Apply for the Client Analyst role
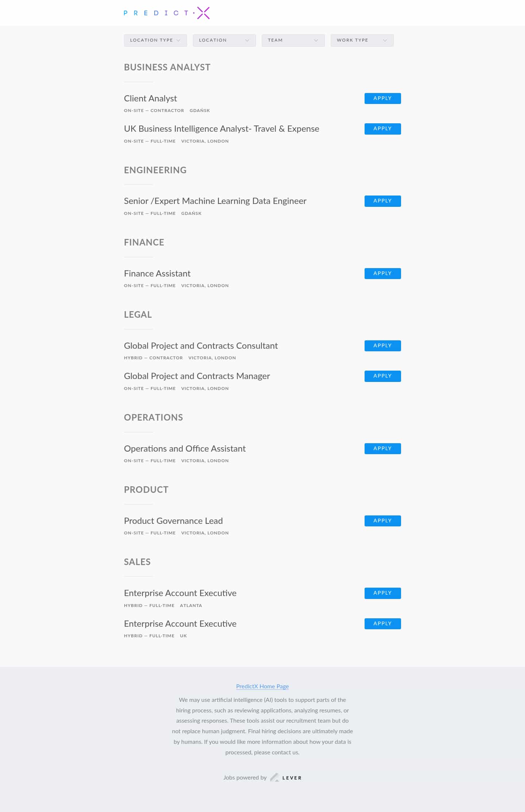Viewport: 525px width, 812px height. pyautogui.click(x=382, y=98)
